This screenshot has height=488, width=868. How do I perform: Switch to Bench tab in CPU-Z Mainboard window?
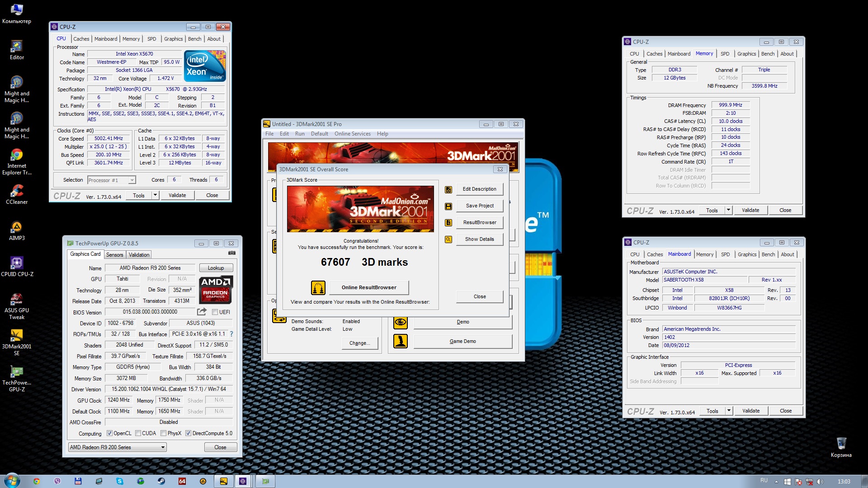click(x=768, y=254)
